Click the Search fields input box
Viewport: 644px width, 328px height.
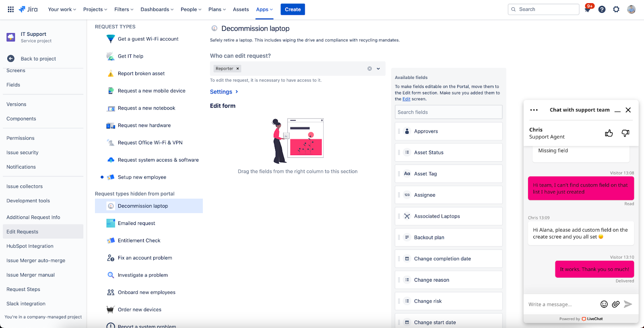click(x=449, y=112)
